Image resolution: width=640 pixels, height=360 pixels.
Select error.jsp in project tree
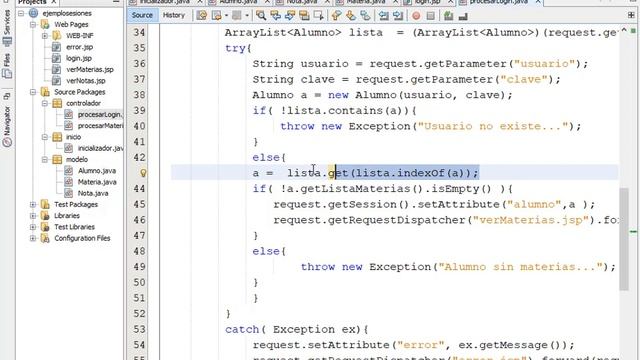(79, 47)
